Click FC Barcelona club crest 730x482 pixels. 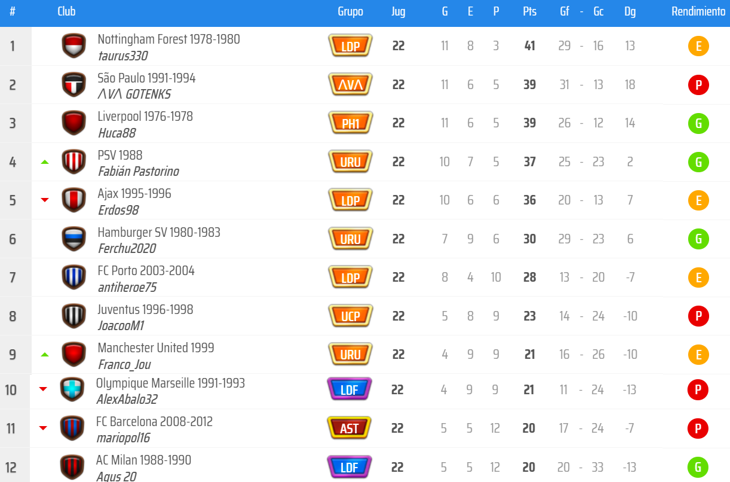[71, 428]
